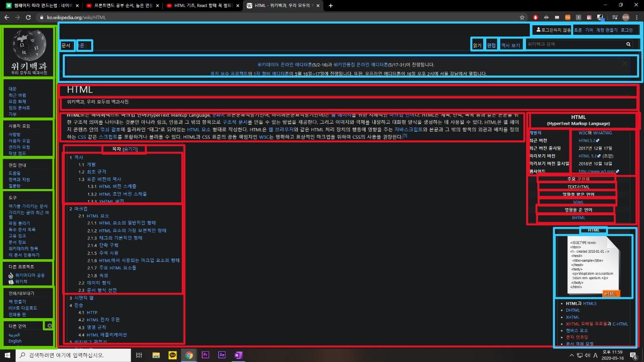Open Adobe After Effects from the taskbar
The image size is (644, 362).
(x=222, y=355)
